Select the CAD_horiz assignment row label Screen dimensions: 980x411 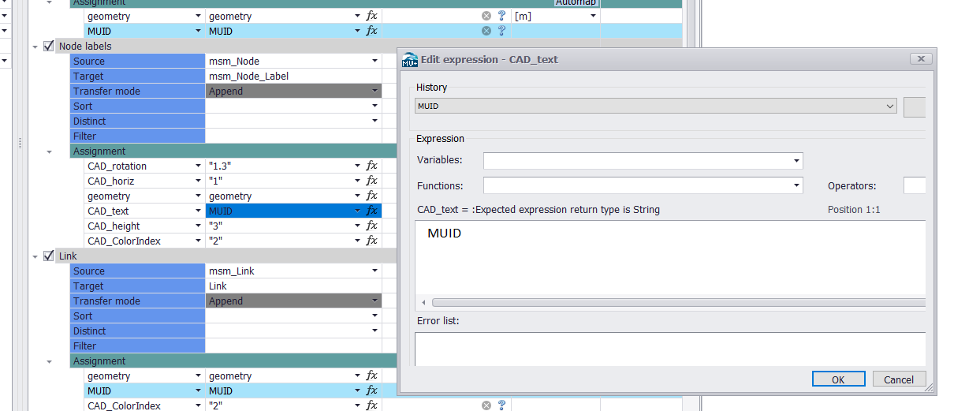click(x=110, y=181)
